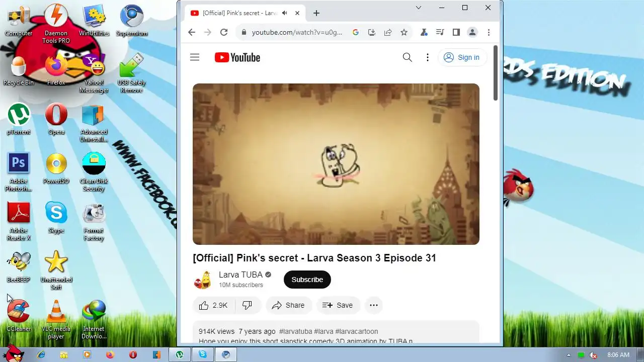Go to the YouTube home logo
The width and height of the screenshot is (644, 362).
pyautogui.click(x=237, y=57)
